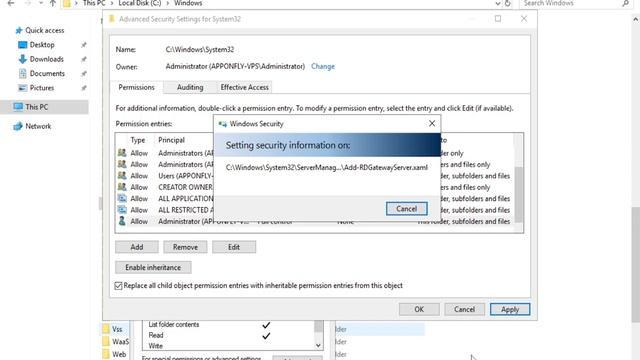Click Enable inheritance button
The image size is (640, 360).
(153, 267)
